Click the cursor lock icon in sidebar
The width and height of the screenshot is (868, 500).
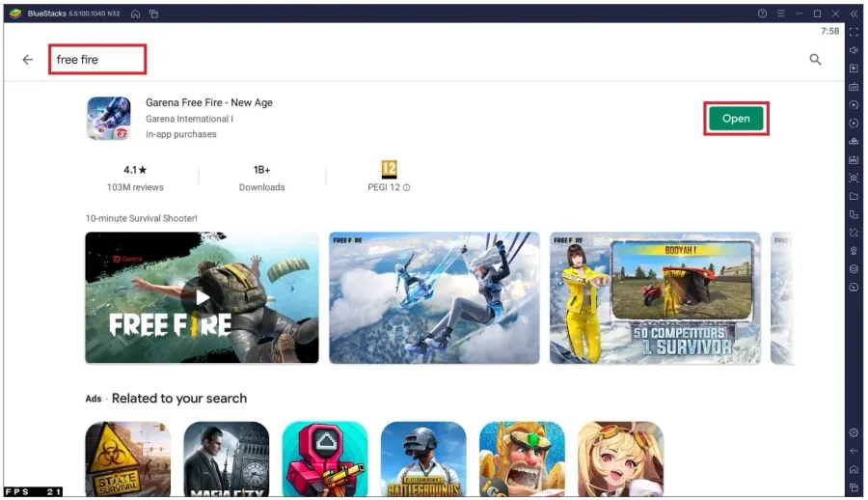point(854,69)
